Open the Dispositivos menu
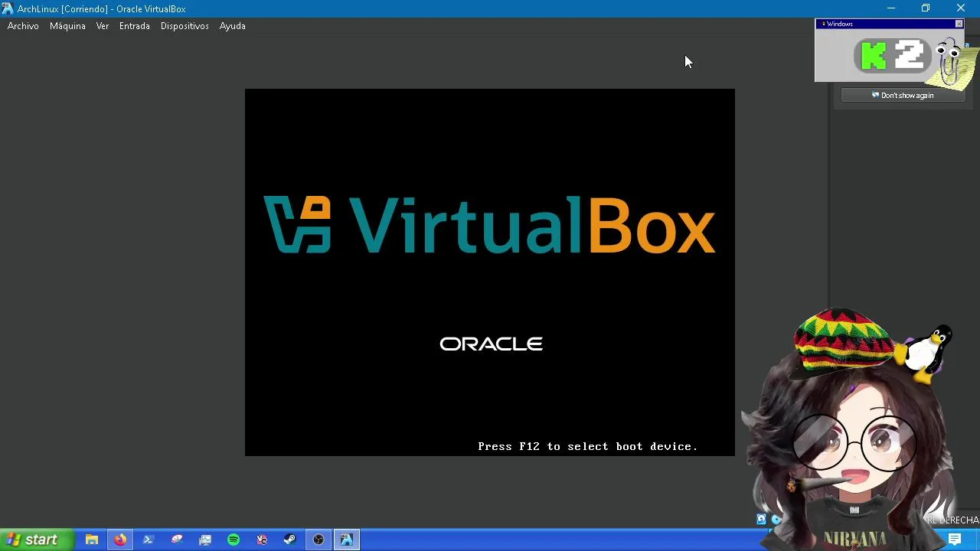The width and height of the screenshot is (980, 551). [185, 26]
